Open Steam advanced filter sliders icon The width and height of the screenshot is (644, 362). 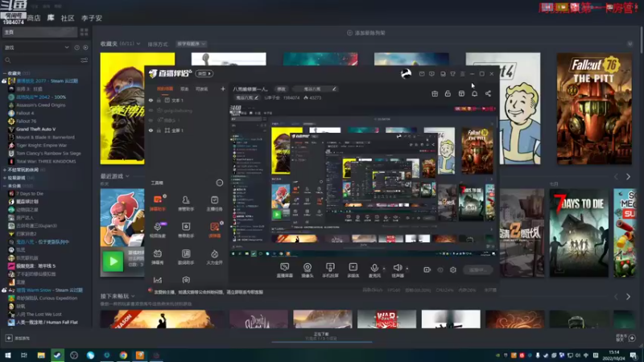[85, 60]
